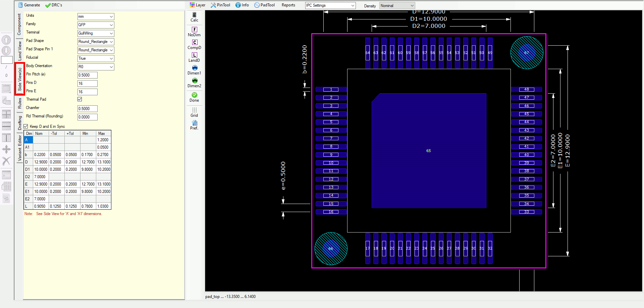
Task: Switch to the Variant Editor tab
Action: pos(20,148)
